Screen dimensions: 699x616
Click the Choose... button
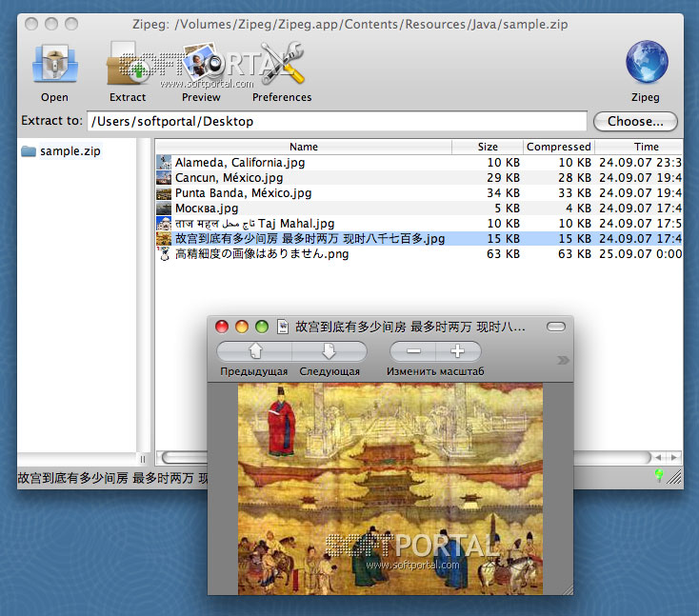(x=635, y=121)
